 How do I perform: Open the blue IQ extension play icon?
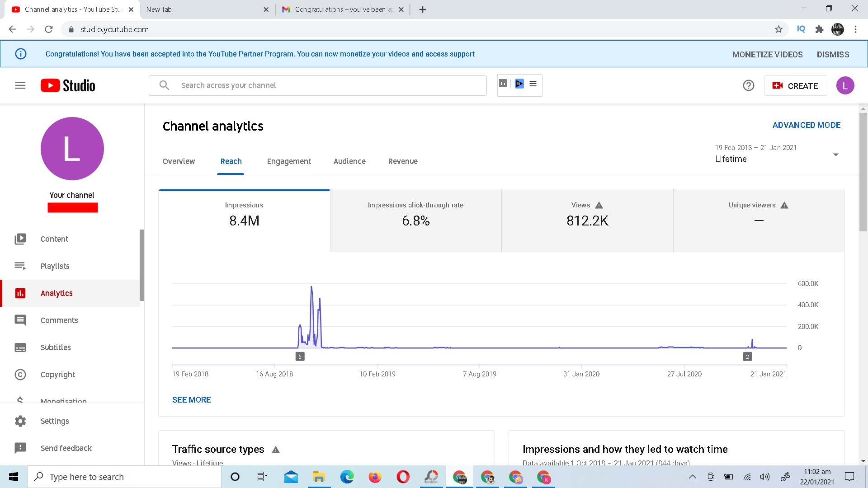(x=519, y=84)
